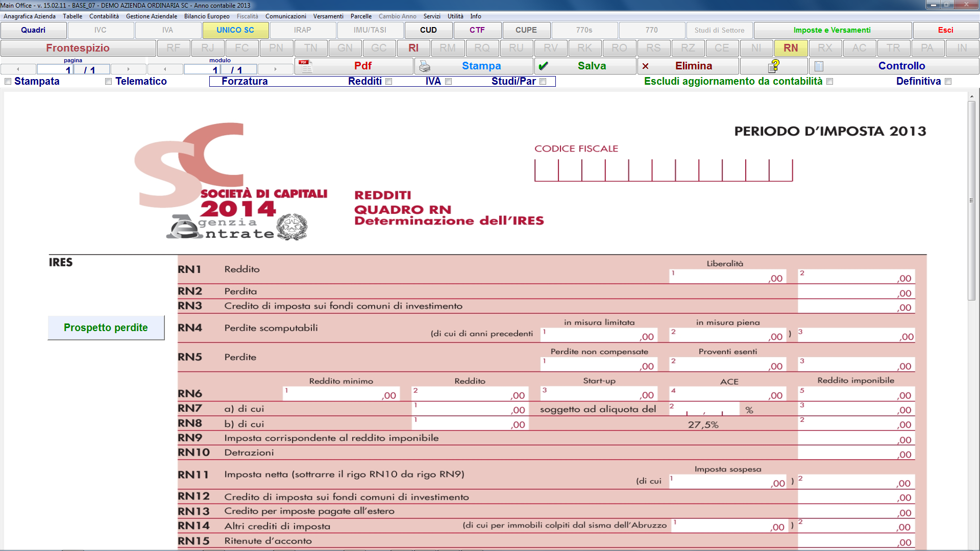The width and height of the screenshot is (980, 551).
Task: Click RN6 Reddito minimo field
Action: (x=340, y=394)
